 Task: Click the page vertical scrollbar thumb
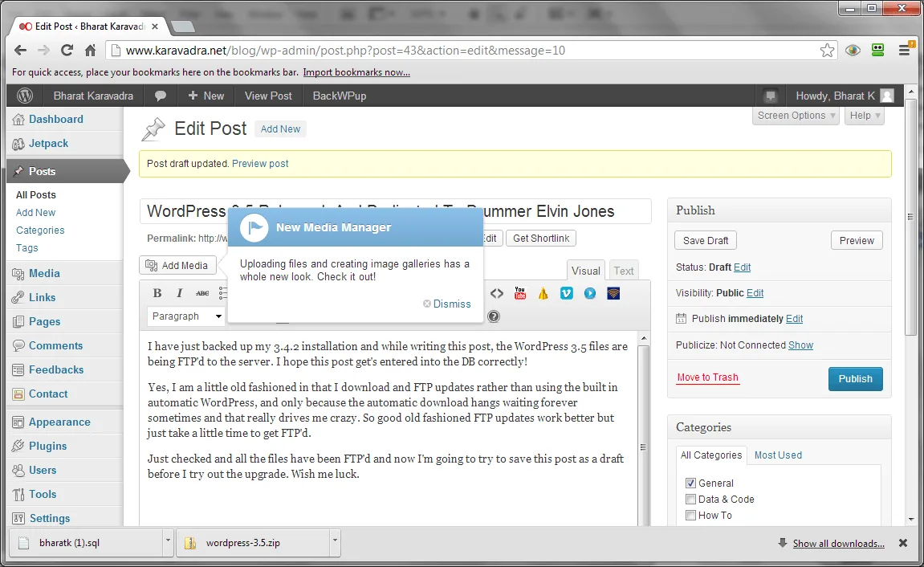pos(910,217)
